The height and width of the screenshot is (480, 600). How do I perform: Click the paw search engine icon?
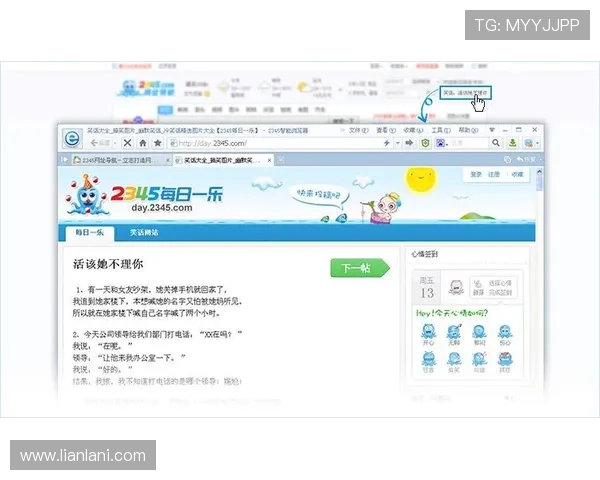[x=440, y=143]
